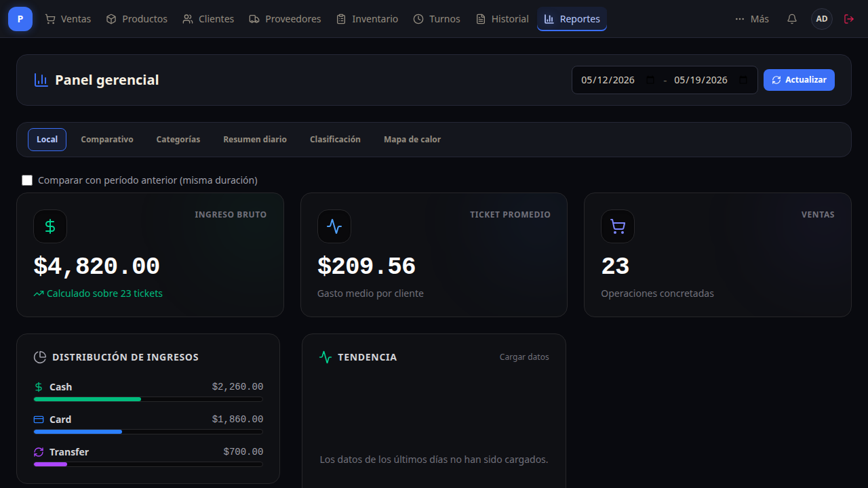Viewport: 868px width, 488px height.
Task: Switch to the Clasificación tab
Action: coord(335,140)
